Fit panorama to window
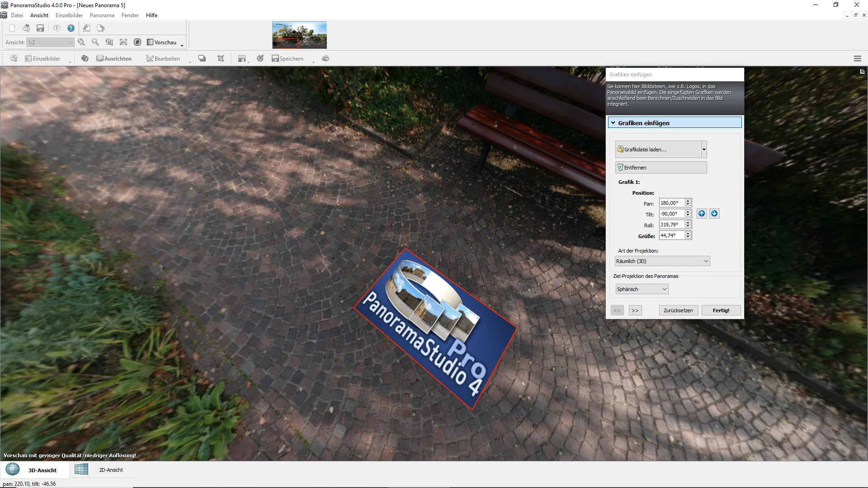Viewport: 868px width, 488px height. click(123, 42)
